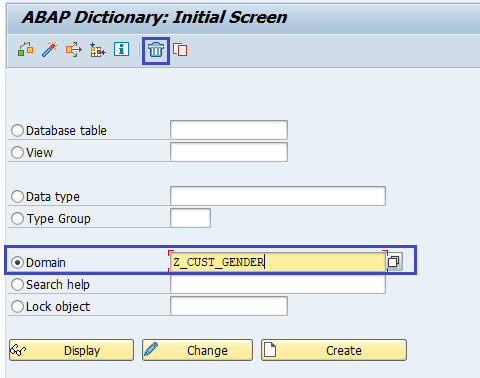
Task: Click the Check object toolbar icon
Action: pos(26,50)
